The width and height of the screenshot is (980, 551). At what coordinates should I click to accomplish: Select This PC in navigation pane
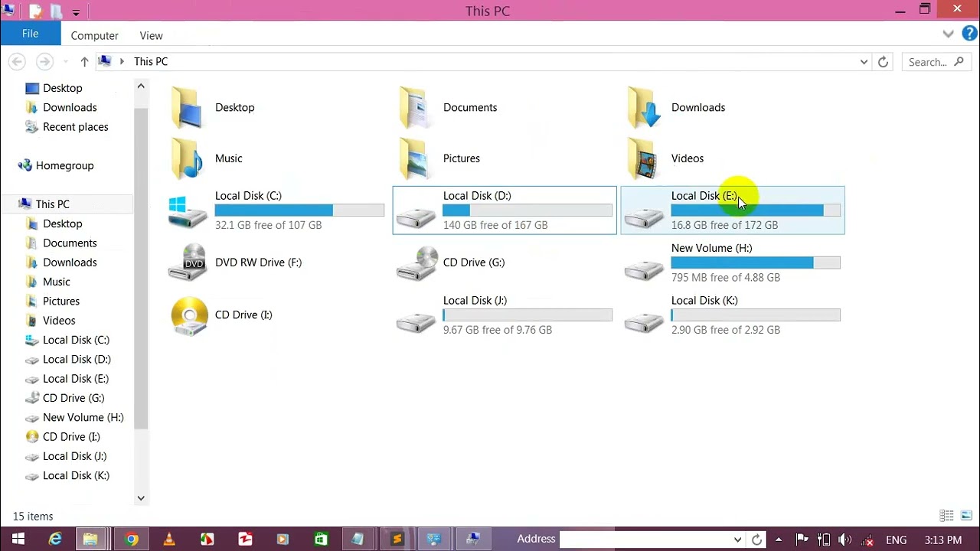[52, 204]
